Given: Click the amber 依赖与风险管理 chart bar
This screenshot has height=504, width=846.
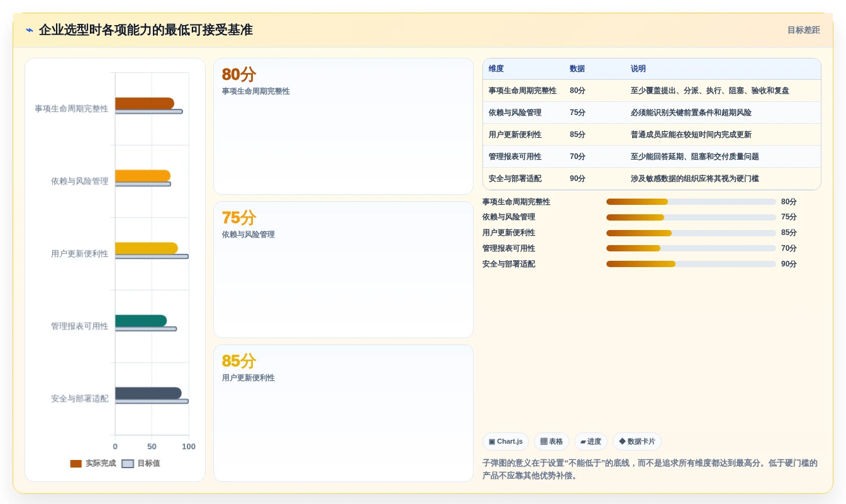Looking at the screenshot, I should [143, 175].
